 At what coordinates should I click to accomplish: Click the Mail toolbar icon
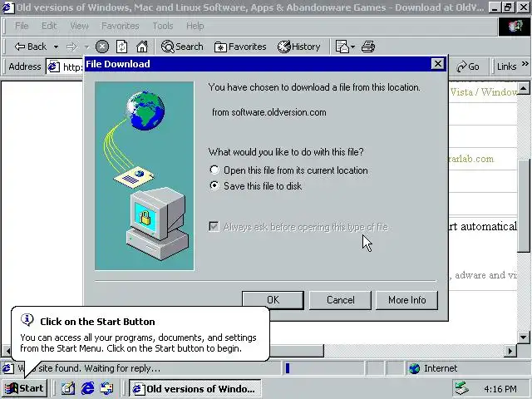[342, 47]
